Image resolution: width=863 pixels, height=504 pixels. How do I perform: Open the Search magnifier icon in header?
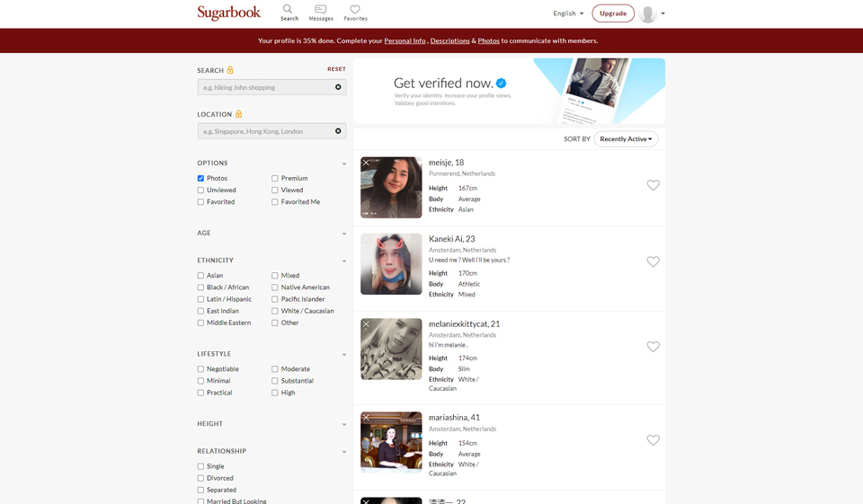point(288,9)
